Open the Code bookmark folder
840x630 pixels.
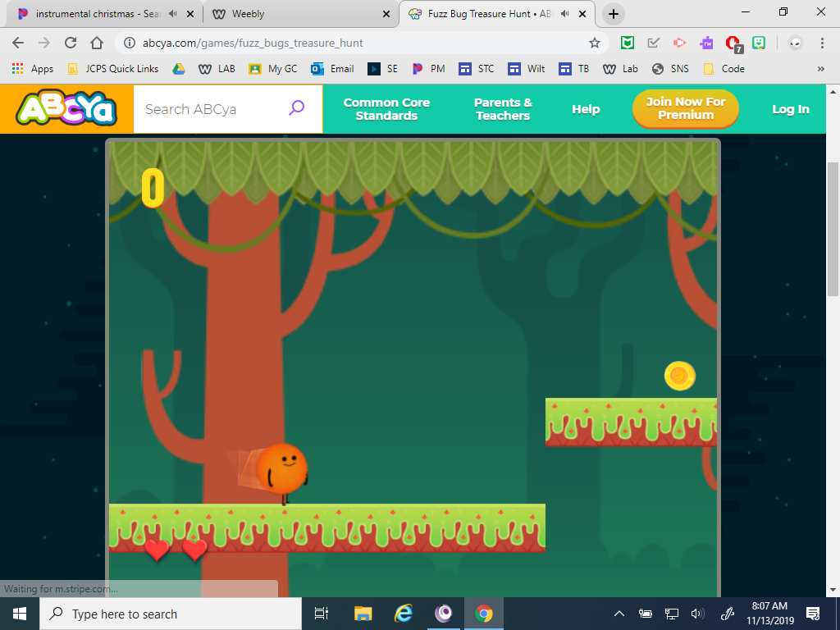724,69
